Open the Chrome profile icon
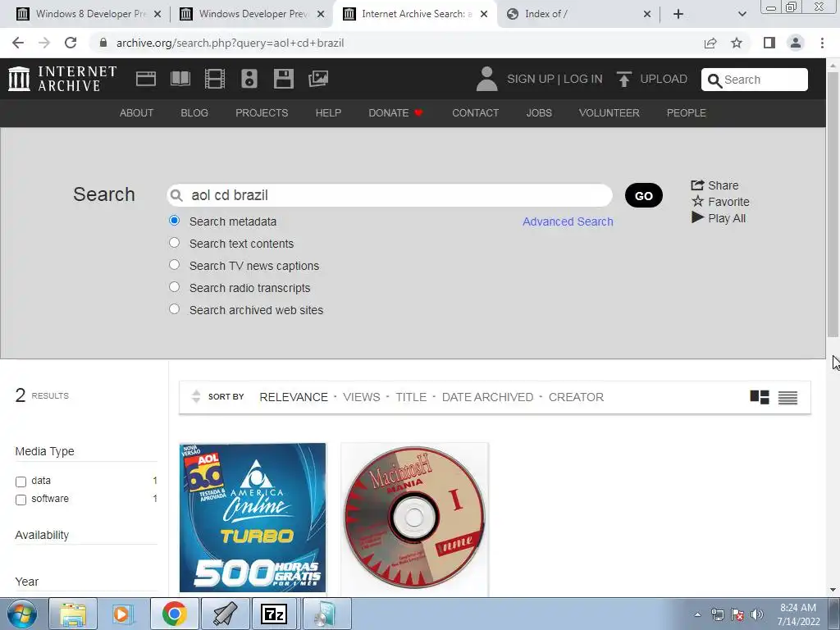Screen dimensions: 840x630 [x=796, y=43]
